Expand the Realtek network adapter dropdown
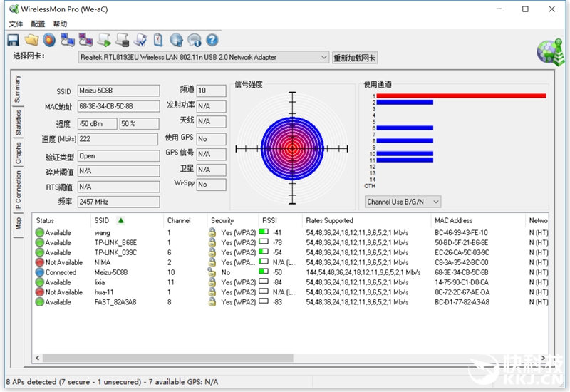Screen dimensions: 570x392 click(323, 58)
